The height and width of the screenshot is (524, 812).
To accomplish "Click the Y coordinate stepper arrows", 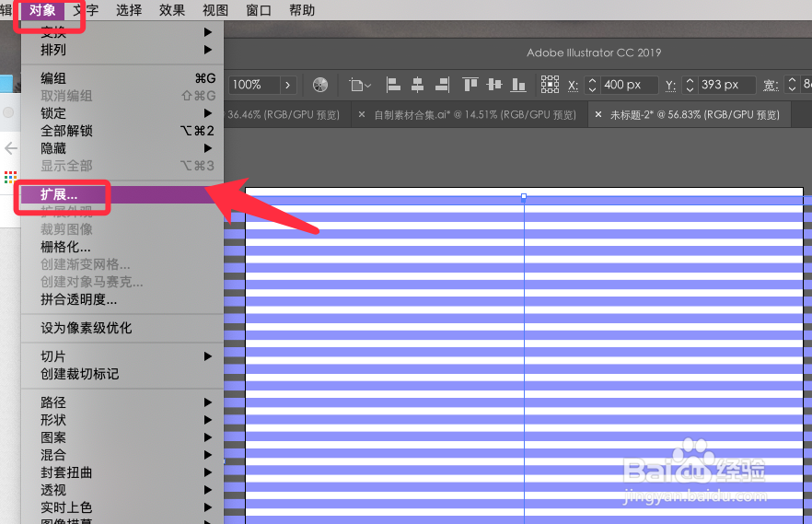I will pyautogui.click(x=690, y=85).
